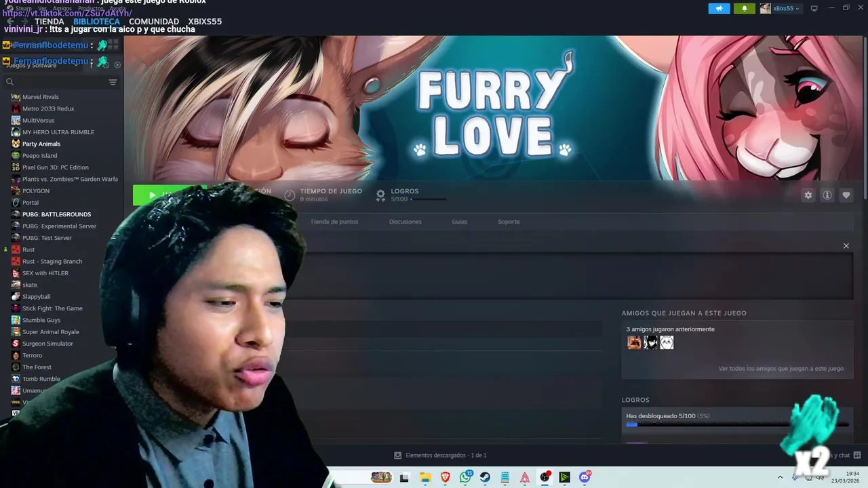The image size is (868, 488).
Task: Click The Forest game icon
Action: (16, 367)
